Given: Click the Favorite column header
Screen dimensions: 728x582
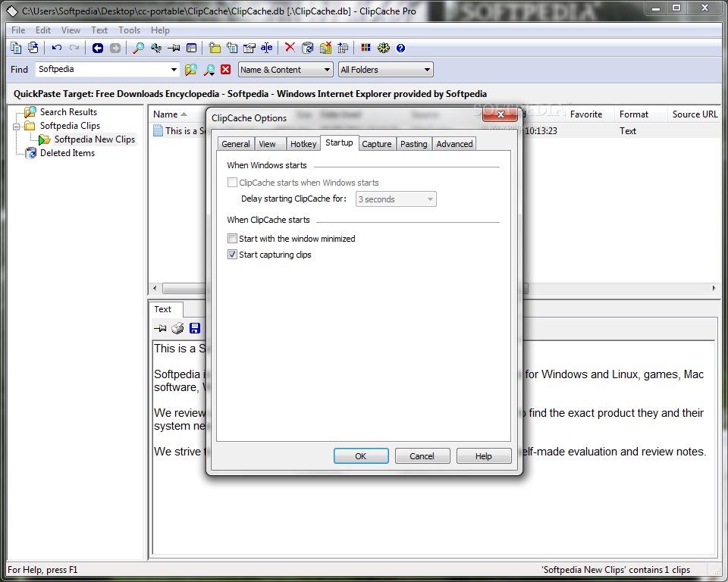Looking at the screenshot, I should coord(586,114).
